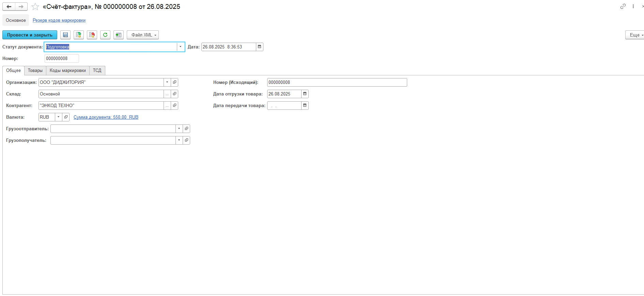
Task: Click the Провести и закрыть button
Action: (x=30, y=35)
